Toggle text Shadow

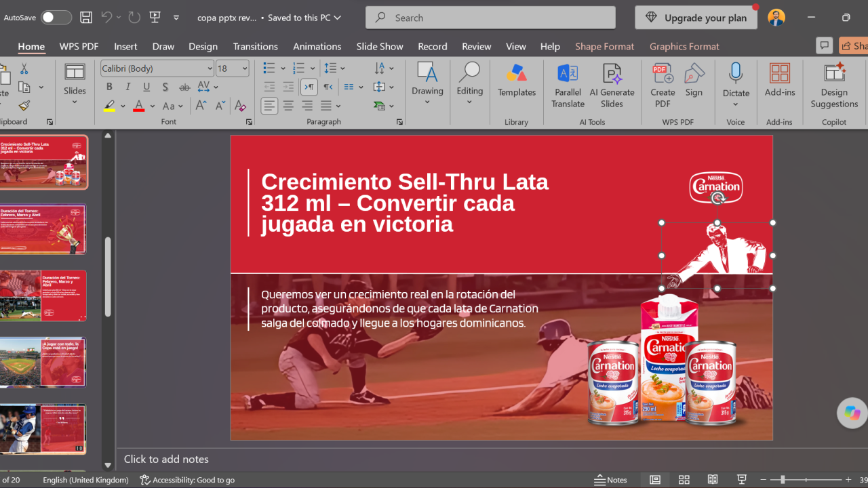(x=165, y=87)
